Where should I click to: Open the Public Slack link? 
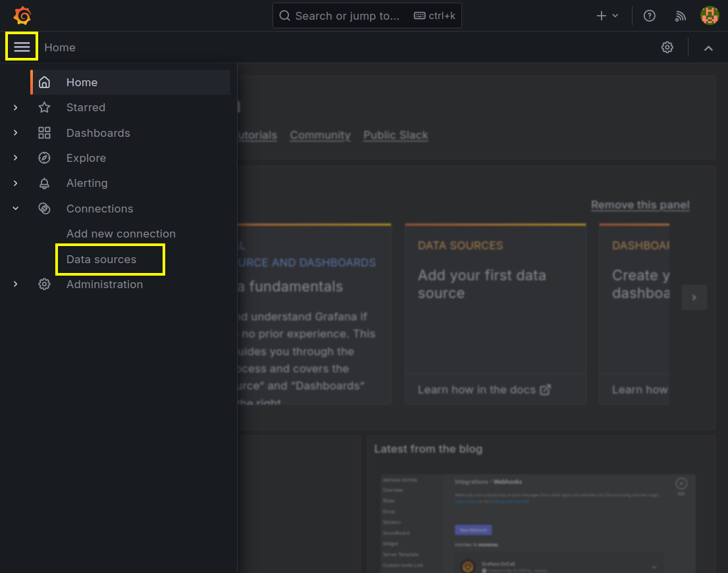click(396, 135)
